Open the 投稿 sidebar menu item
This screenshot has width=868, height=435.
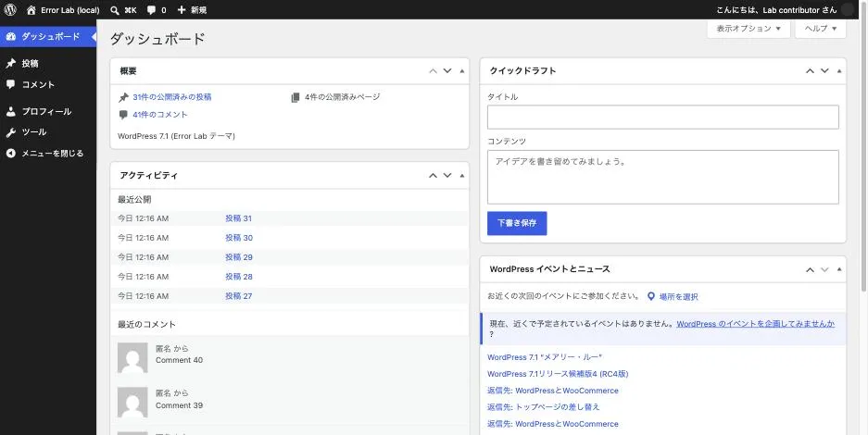click(48, 64)
